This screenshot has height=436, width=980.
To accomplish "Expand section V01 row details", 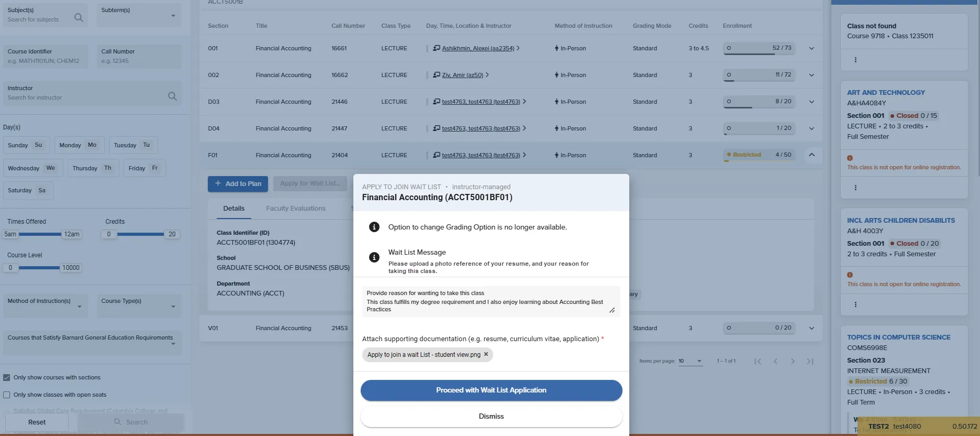I will point(811,328).
